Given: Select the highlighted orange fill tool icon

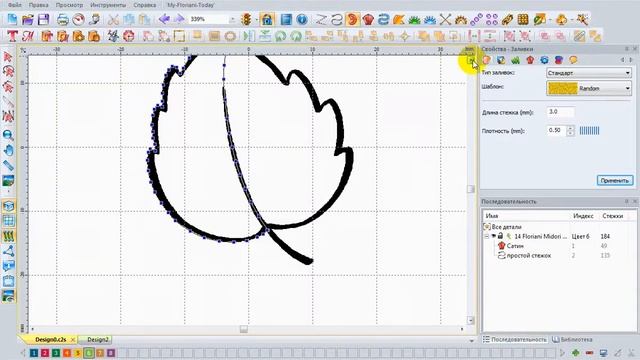Looking at the screenshot, I should click(x=352, y=19).
